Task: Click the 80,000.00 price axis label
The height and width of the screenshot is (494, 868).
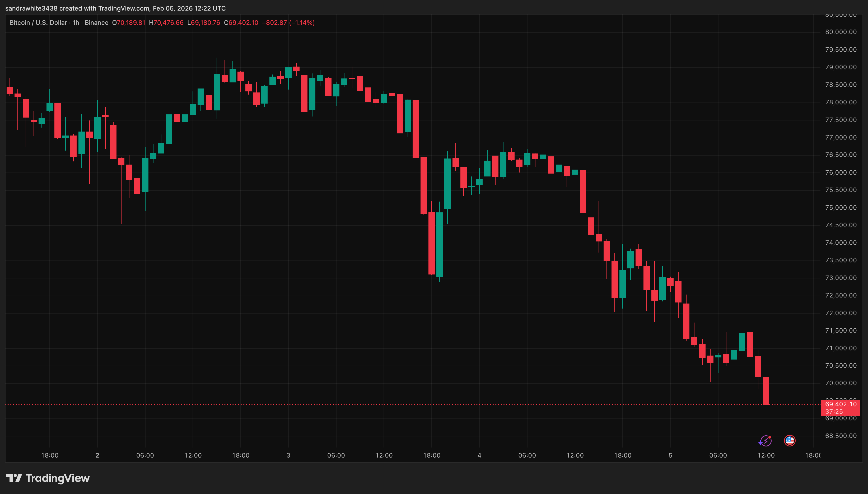Action: pos(841,32)
